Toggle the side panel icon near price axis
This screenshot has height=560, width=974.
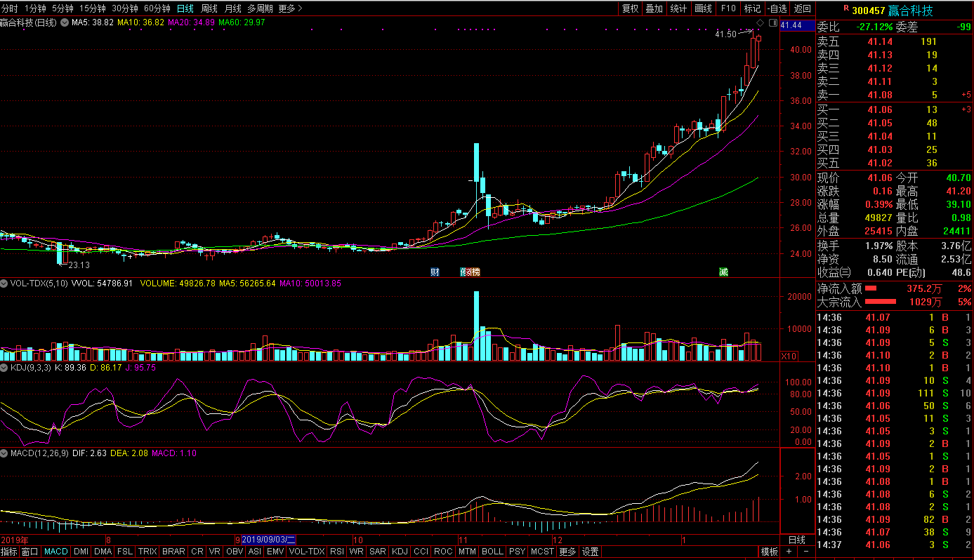[773, 23]
